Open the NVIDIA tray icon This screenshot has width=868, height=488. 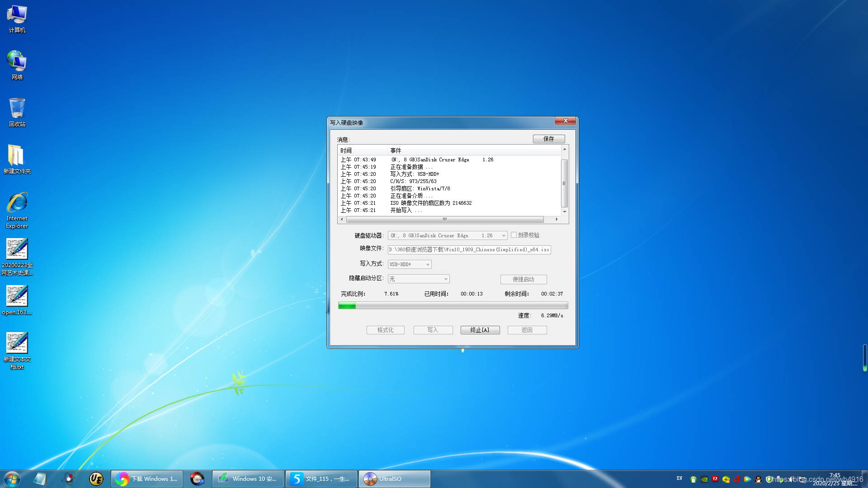click(x=704, y=479)
